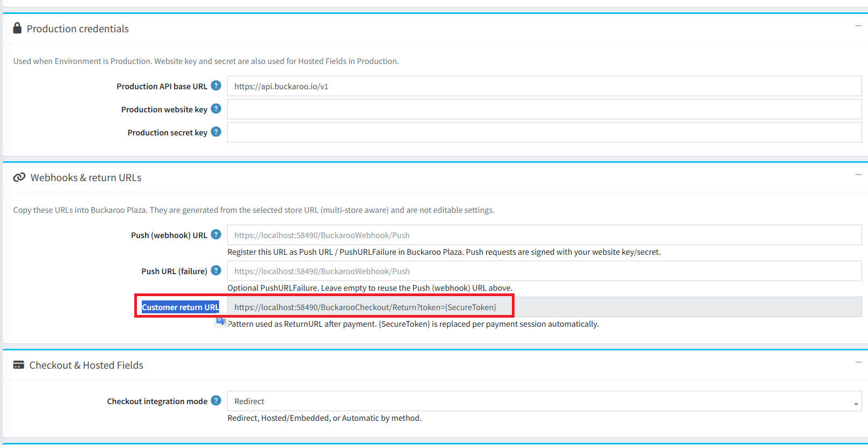This screenshot has width=868, height=445.
Task: Click the Production credentials heading
Action: pyautogui.click(x=78, y=28)
